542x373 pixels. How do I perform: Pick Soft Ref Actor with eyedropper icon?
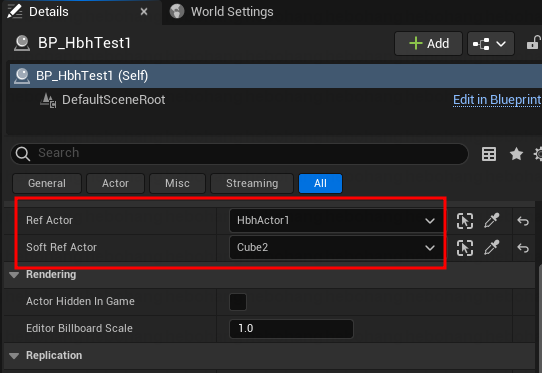(492, 248)
